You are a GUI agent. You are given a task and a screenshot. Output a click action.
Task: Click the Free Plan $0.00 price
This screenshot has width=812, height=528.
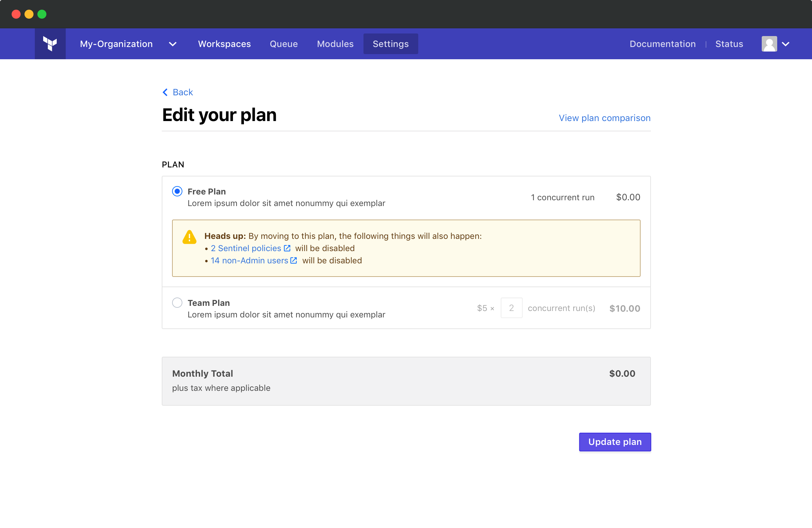(628, 197)
